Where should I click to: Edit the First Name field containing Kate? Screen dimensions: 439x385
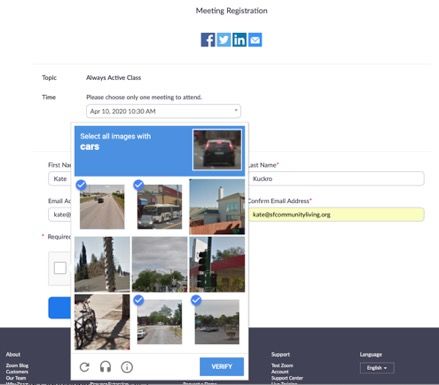click(60, 179)
